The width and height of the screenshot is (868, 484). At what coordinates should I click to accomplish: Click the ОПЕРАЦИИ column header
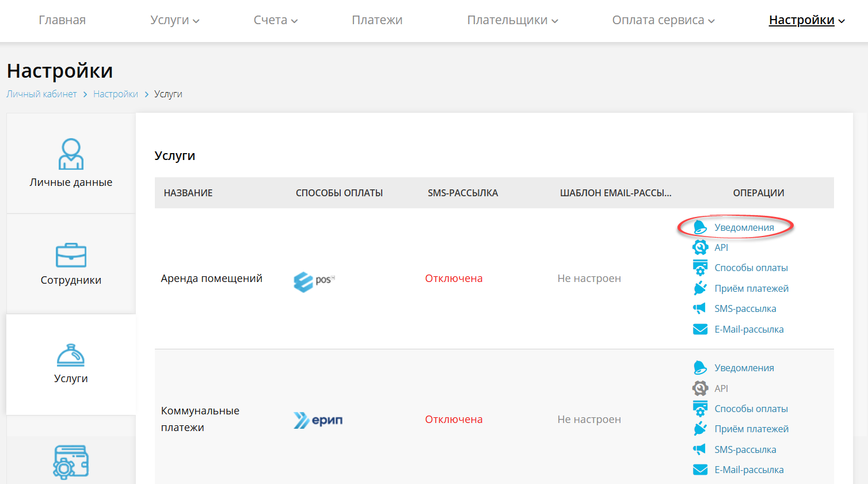pos(759,193)
